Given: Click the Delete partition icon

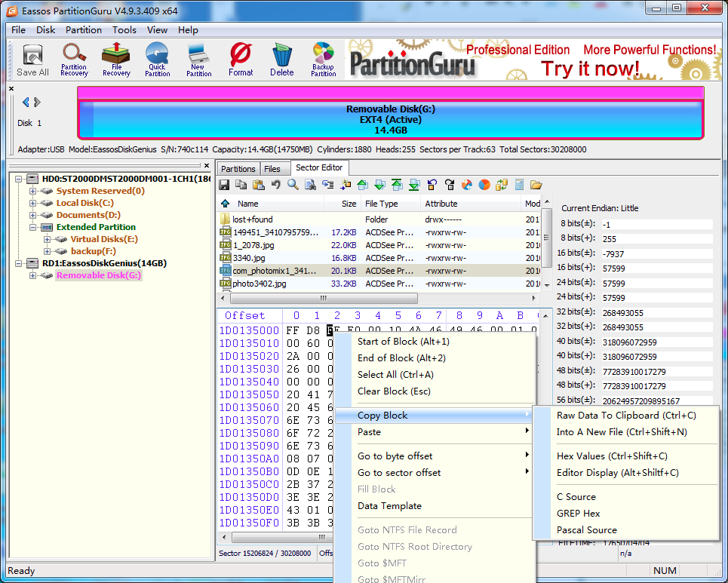Looking at the screenshot, I should point(282,60).
